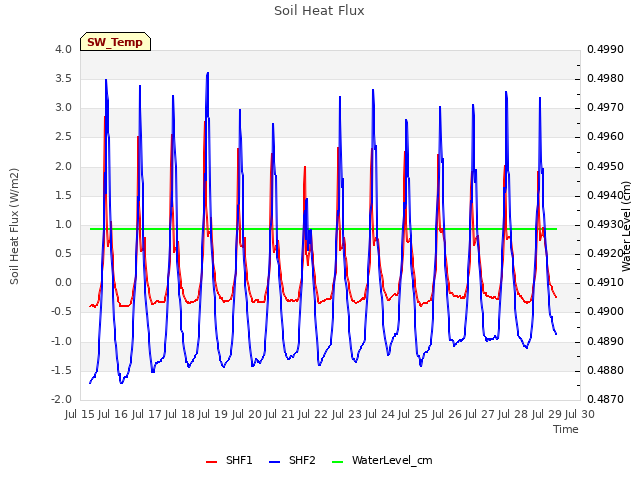
Task: Click the Jul 15 x-axis tick label
Action: point(80,414)
